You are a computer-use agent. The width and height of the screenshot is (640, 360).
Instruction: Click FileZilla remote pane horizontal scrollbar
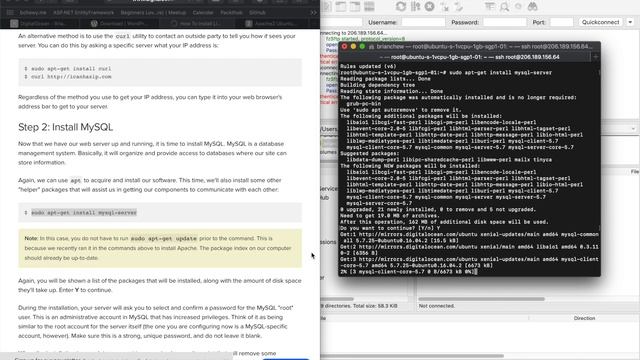point(482,299)
